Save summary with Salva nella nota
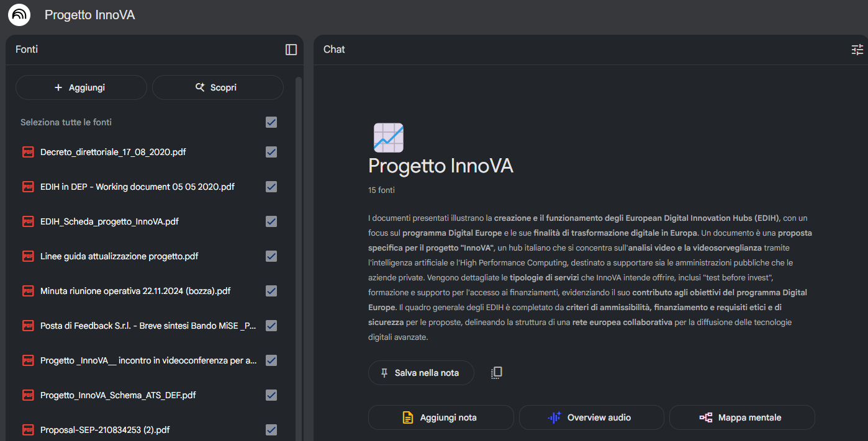Viewport: 868px width, 441px height. pyautogui.click(x=421, y=373)
